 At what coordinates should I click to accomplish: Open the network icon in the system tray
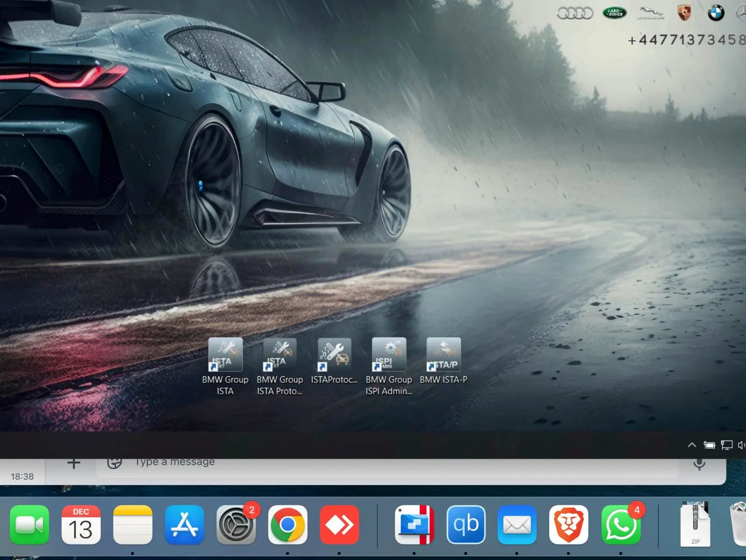click(726, 445)
